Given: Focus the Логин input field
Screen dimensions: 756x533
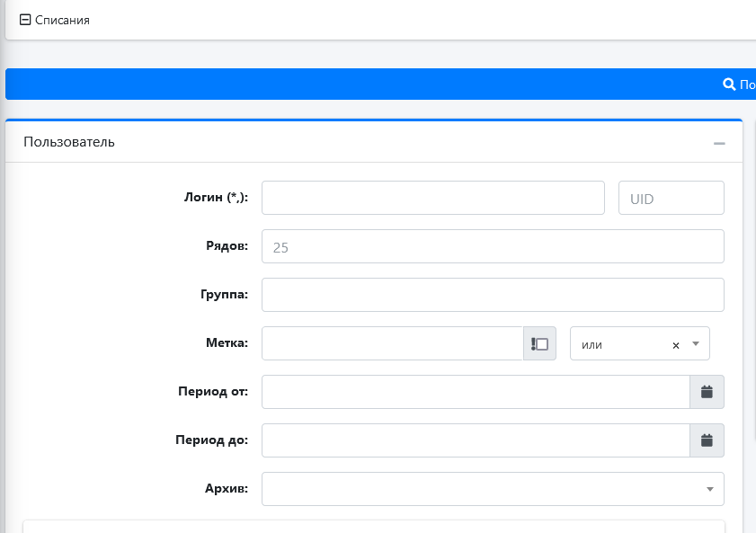Looking at the screenshot, I should click(x=432, y=198).
